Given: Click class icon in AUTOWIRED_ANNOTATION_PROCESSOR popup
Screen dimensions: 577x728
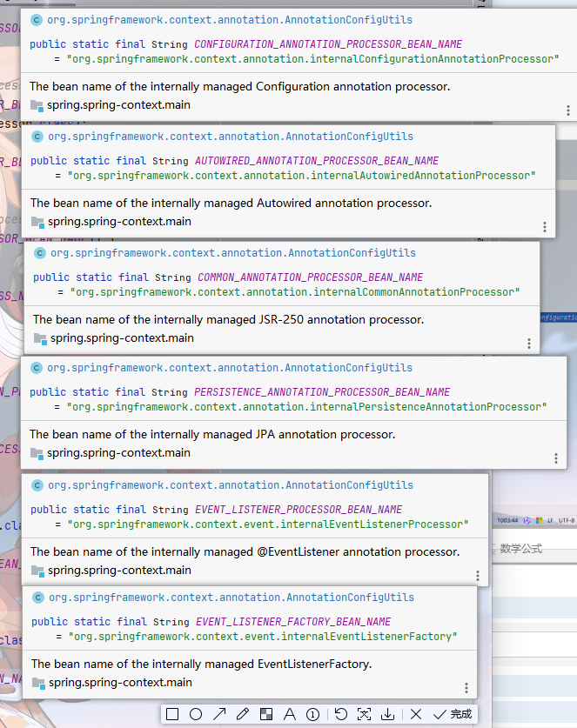Looking at the screenshot, I should pyautogui.click(x=37, y=137).
